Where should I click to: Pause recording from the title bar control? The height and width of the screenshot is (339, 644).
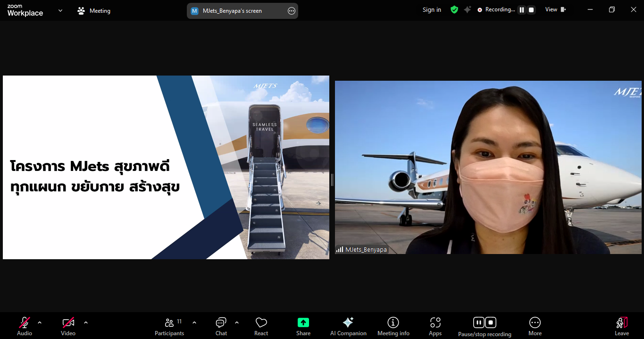(522, 10)
